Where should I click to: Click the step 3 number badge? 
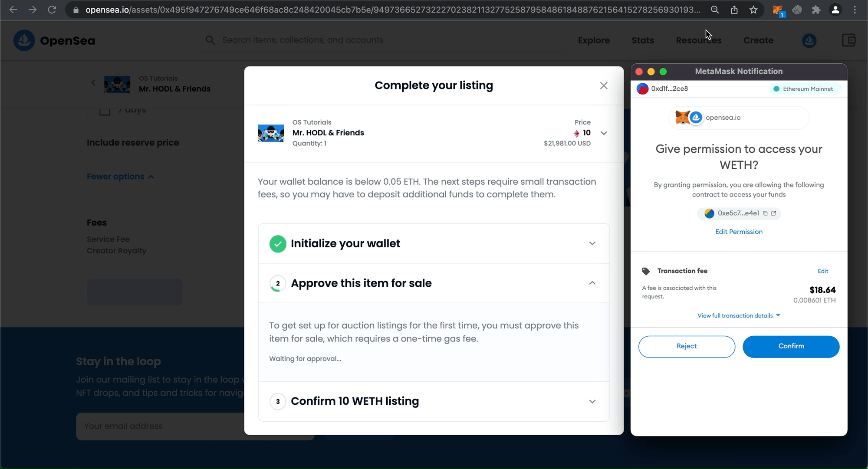tap(278, 402)
